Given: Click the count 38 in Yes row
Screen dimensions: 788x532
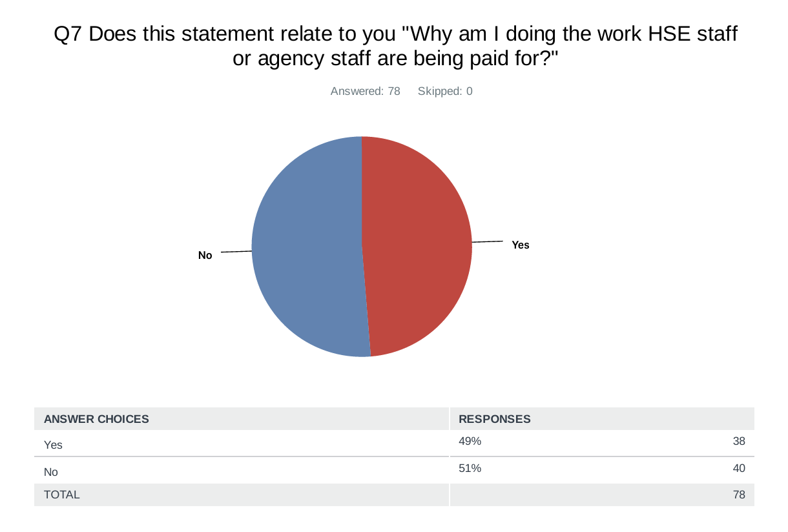Looking at the screenshot, I should point(739,442).
